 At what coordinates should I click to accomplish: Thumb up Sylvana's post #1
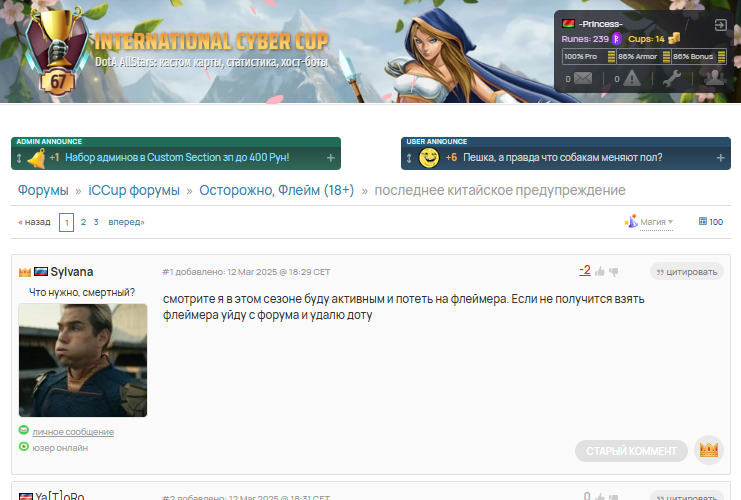[x=600, y=272]
